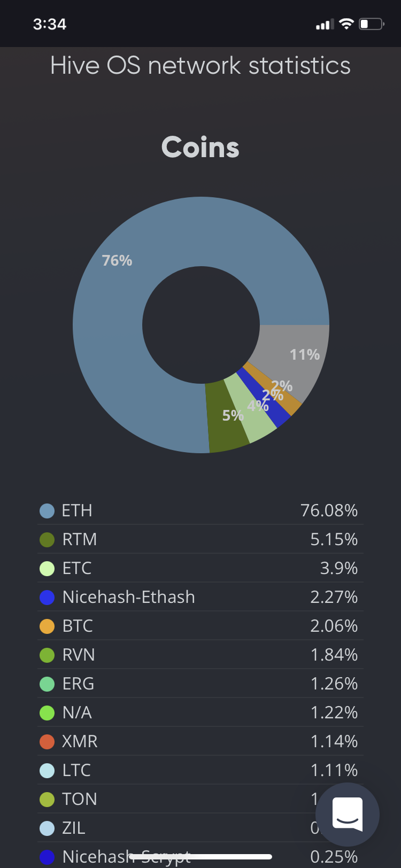Open the chat support widget icon
This screenshot has width=401, height=868.
pos(348,815)
